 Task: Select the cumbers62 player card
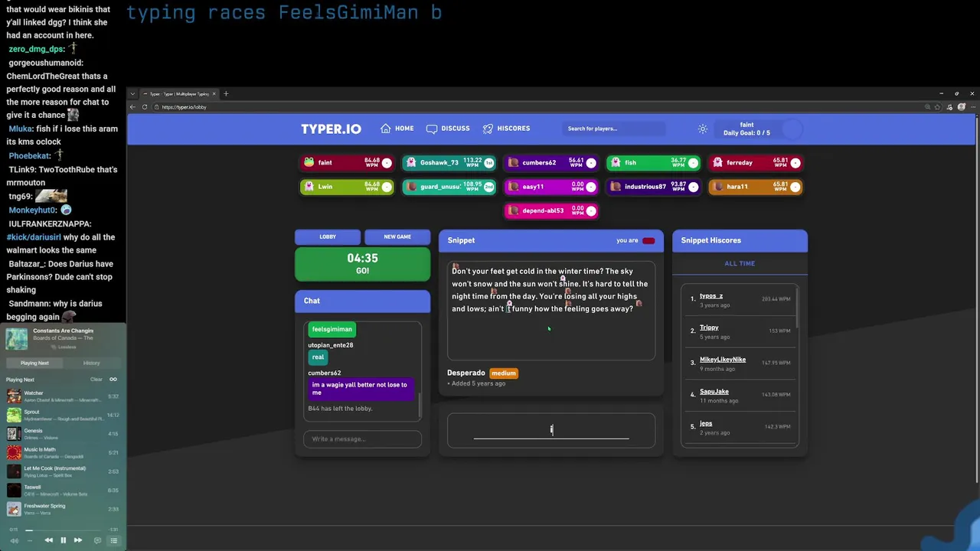coord(551,162)
